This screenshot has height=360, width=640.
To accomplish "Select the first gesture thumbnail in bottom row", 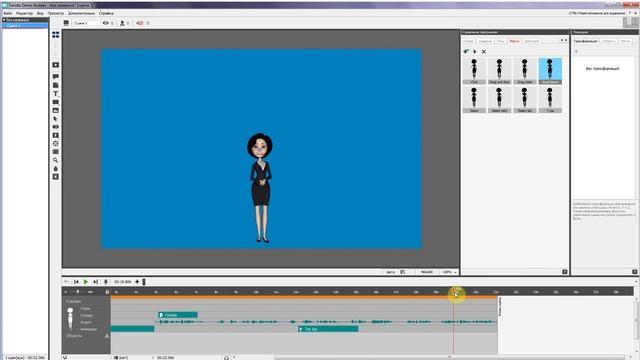I will click(x=474, y=100).
